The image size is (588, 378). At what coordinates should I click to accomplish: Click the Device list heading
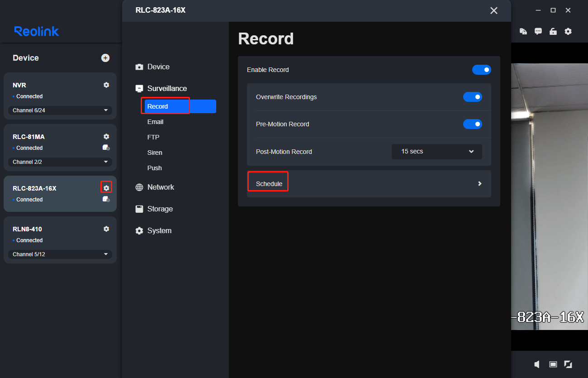[x=26, y=58]
